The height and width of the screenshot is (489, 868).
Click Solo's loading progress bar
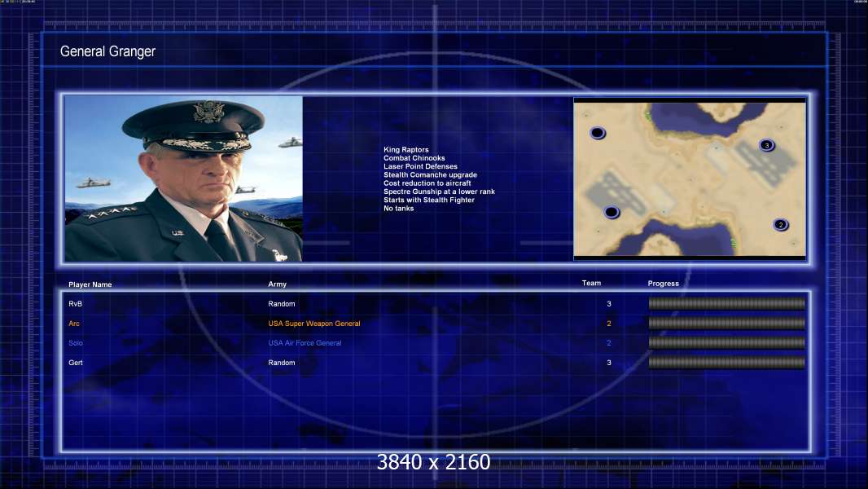coord(727,343)
